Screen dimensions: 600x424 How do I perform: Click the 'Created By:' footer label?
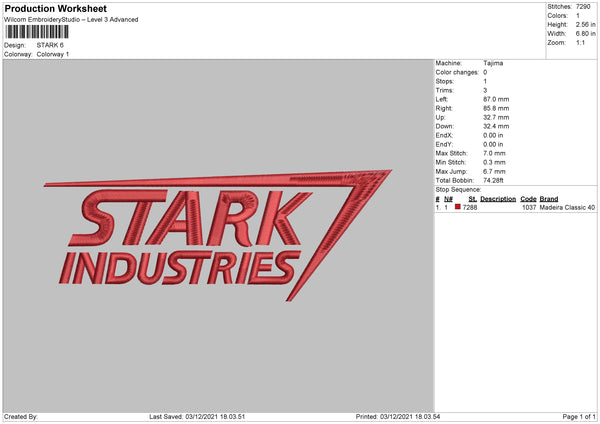[x=21, y=417]
